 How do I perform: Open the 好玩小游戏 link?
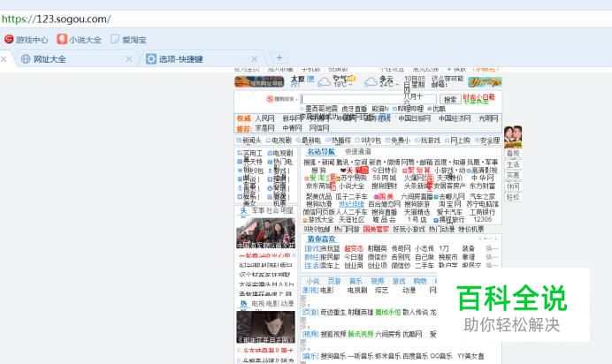point(409,229)
